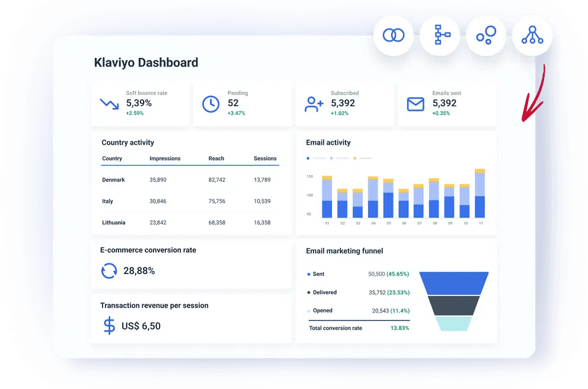Select the bubble chart circles icon
Image resolution: width=588 pixels, height=389 pixels.
tap(486, 35)
